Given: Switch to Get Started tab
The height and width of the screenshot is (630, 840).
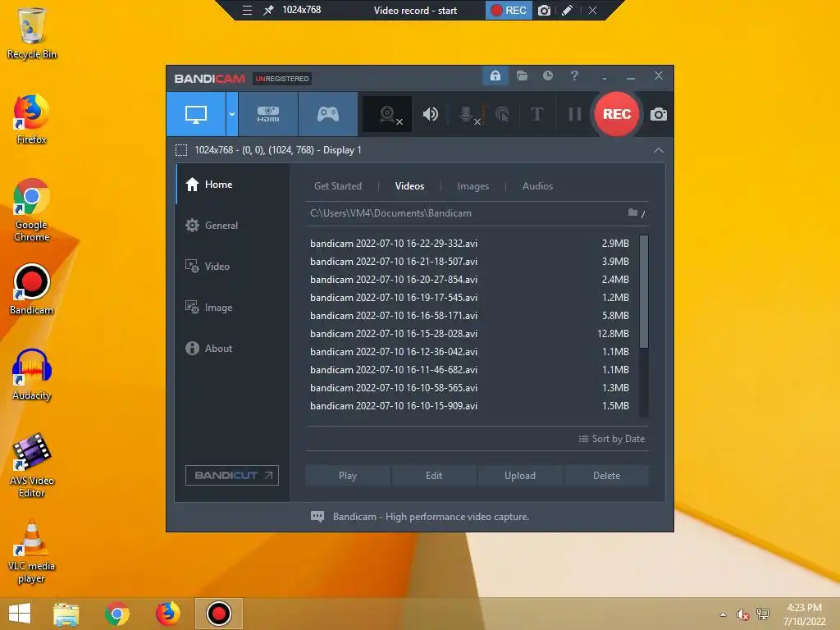Looking at the screenshot, I should click(x=337, y=186).
